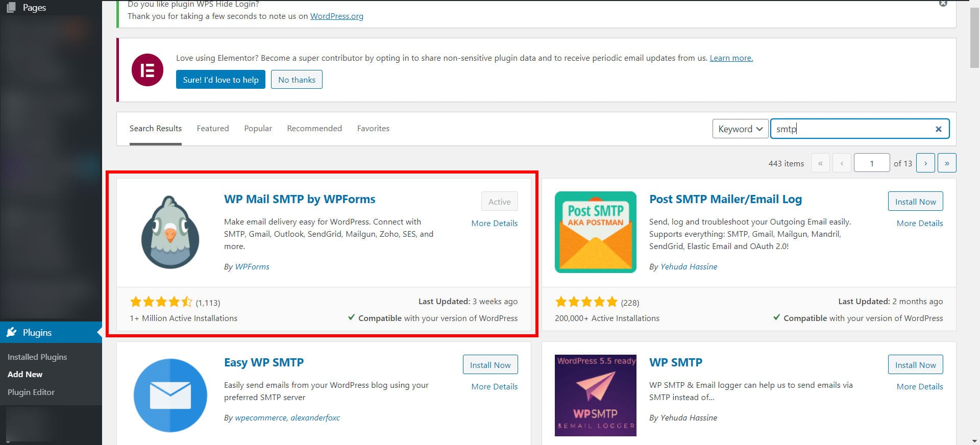Open Add New in Plugins submenu
980x445 pixels.
click(25, 374)
